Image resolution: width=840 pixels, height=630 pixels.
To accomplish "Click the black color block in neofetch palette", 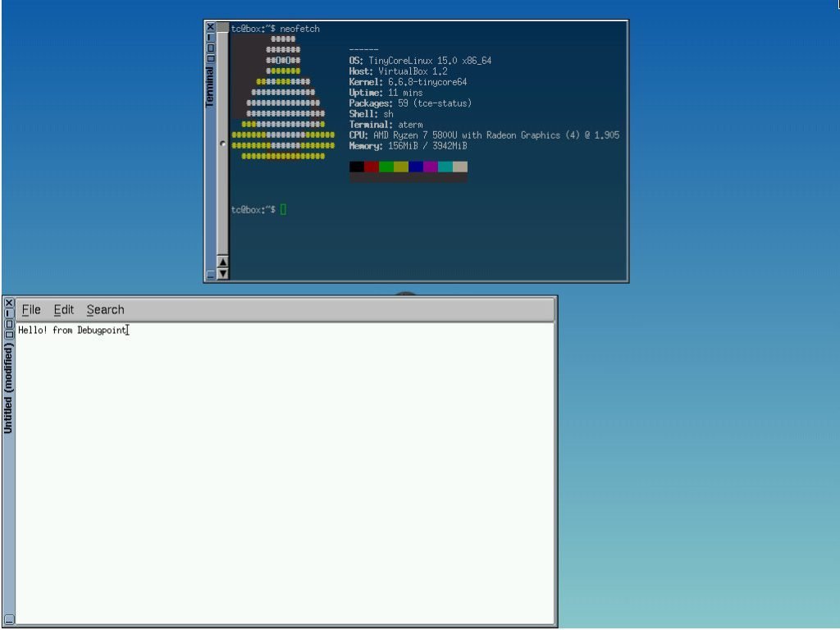I will (357, 167).
